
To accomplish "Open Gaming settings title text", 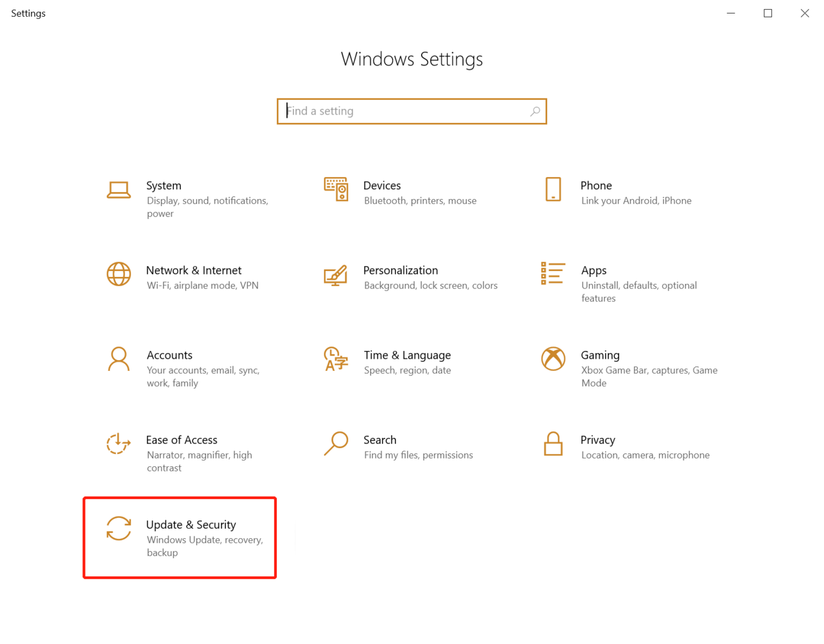I will pyautogui.click(x=600, y=355).
